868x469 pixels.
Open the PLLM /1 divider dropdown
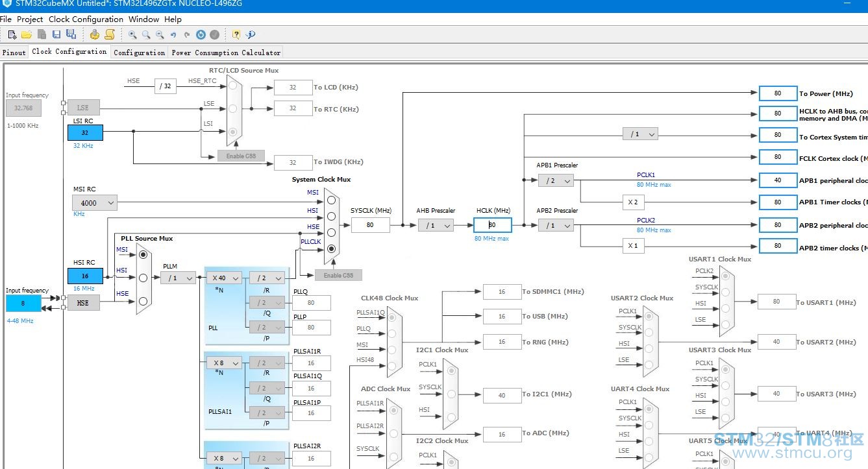pos(179,278)
